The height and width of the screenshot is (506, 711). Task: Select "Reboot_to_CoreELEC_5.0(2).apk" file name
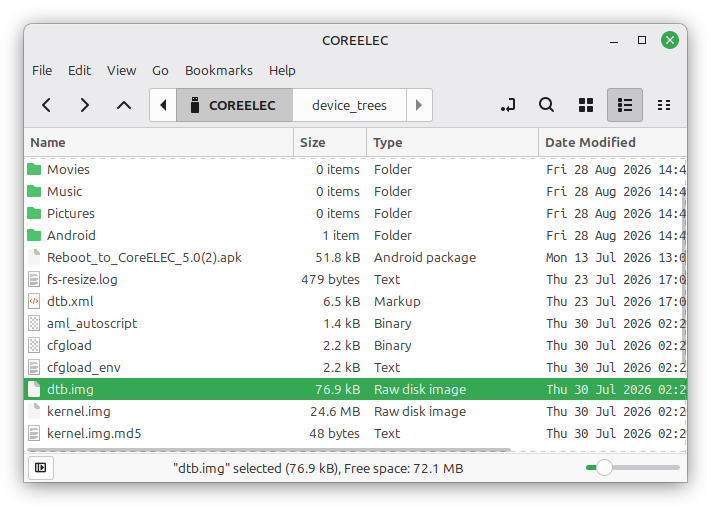click(x=144, y=258)
